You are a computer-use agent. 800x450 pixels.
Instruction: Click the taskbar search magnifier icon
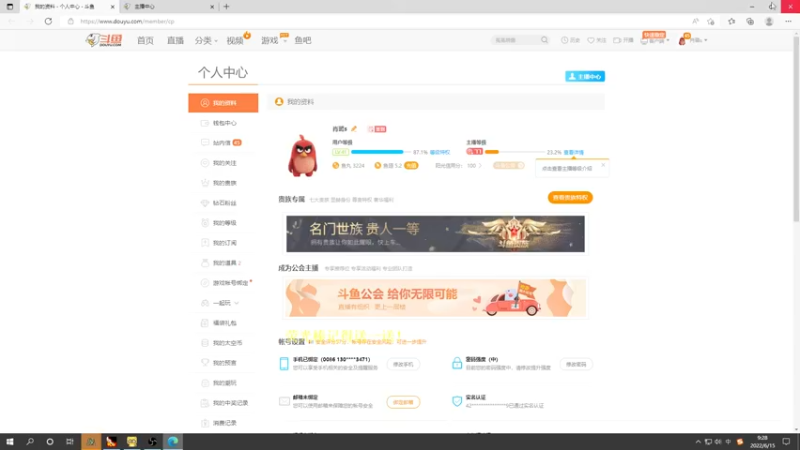30,441
